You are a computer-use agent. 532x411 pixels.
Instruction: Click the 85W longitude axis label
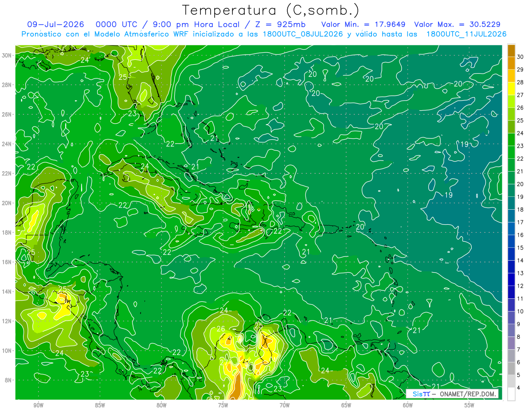100,405
